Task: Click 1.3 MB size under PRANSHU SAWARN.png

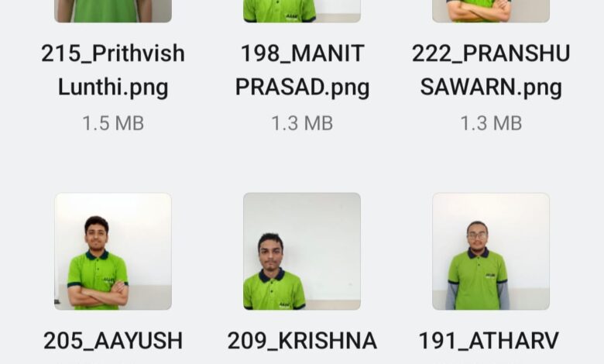Action: coord(491,124)
